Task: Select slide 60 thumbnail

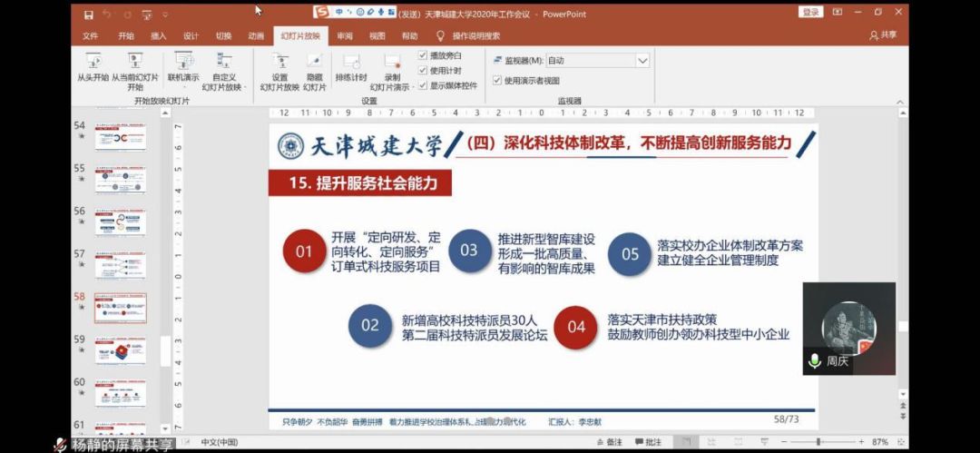Action: point(120,394)
